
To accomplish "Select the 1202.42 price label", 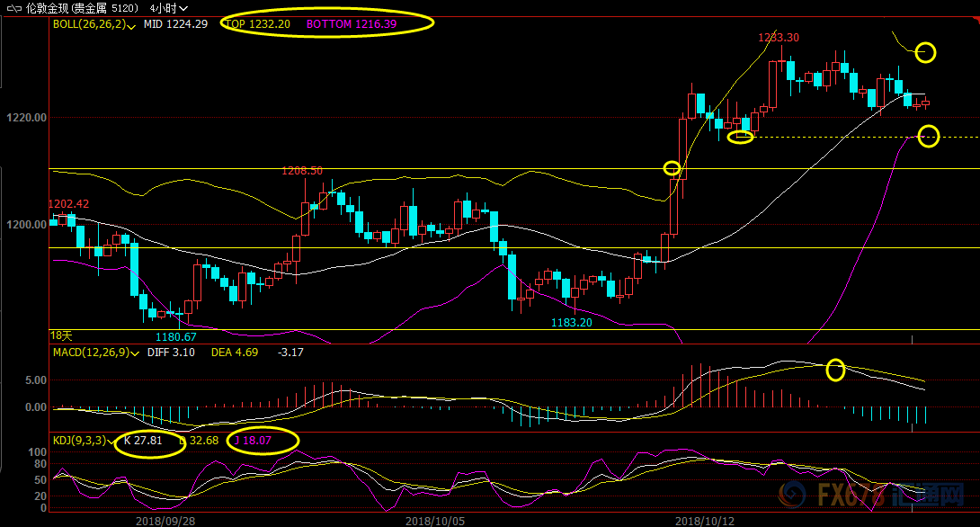I will [x=69, y=204].
